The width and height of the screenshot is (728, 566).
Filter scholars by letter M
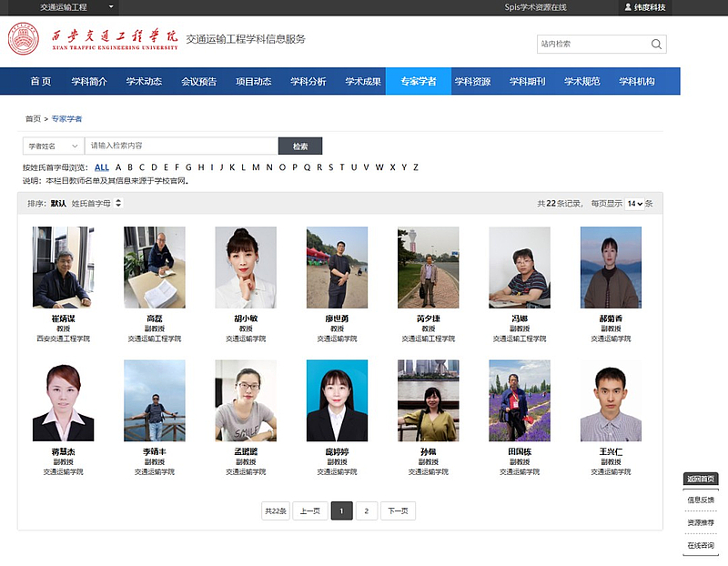pyautogui.click(x=256, y=167)
